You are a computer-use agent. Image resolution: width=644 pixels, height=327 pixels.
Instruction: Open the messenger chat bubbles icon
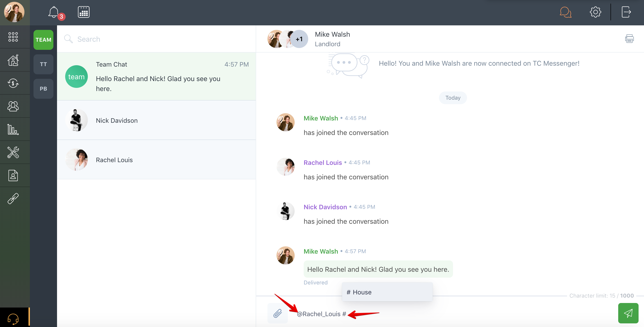565,12
